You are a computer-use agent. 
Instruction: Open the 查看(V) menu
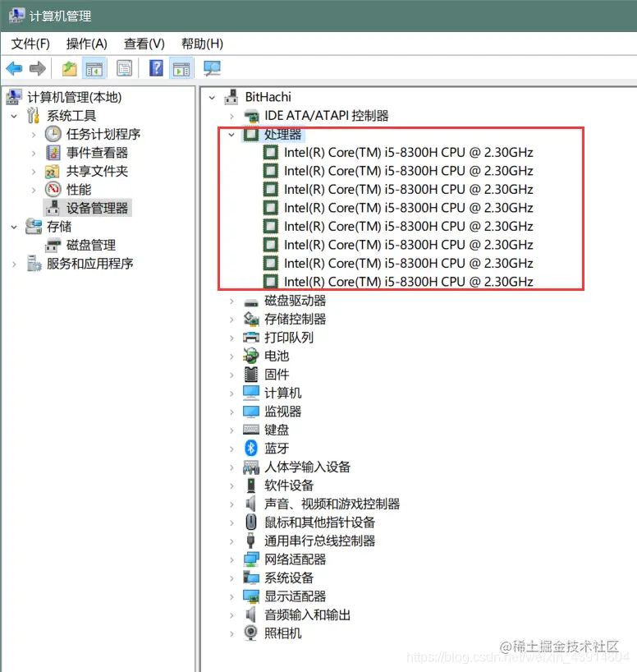(x=144, y=44)
